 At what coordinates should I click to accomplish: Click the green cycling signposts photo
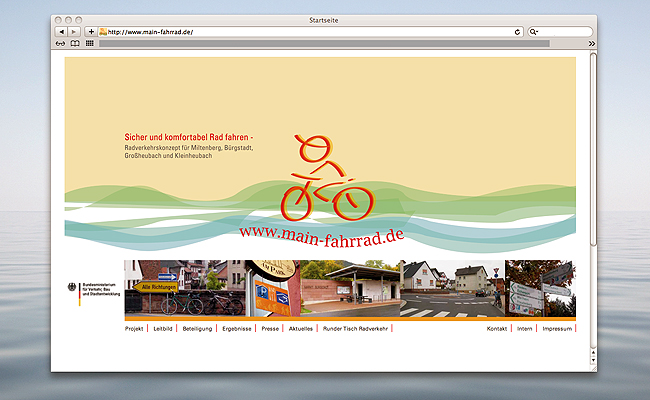(x=540, y=288)
